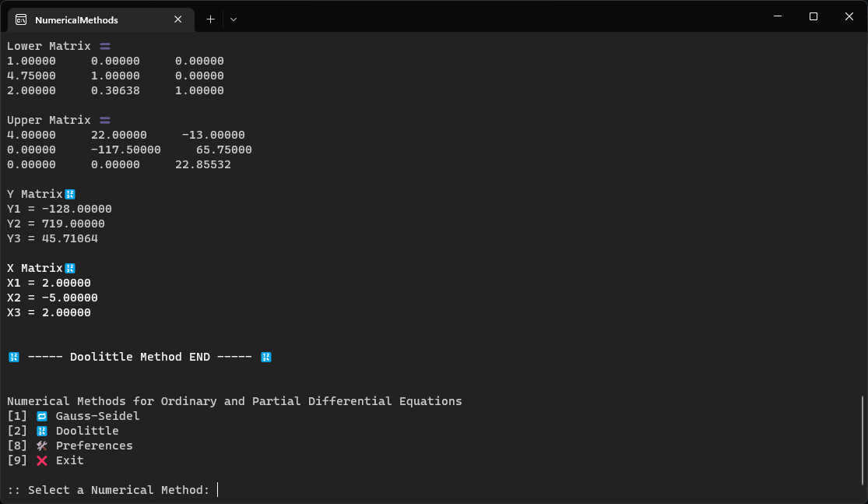Click the Numerical Methods title line
This screenshot has width=868, height=504.
pos(234,401)
